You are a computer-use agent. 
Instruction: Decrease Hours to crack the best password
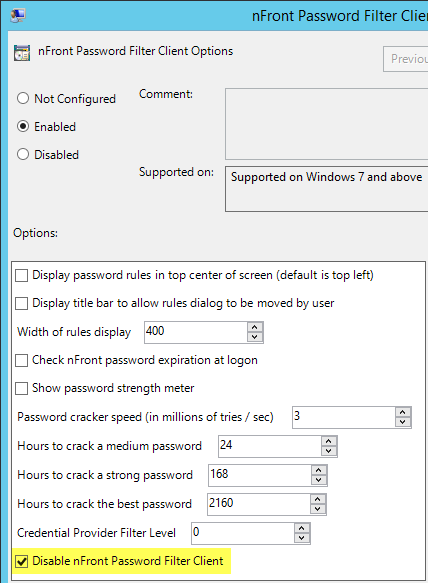(x=318, y=509)
